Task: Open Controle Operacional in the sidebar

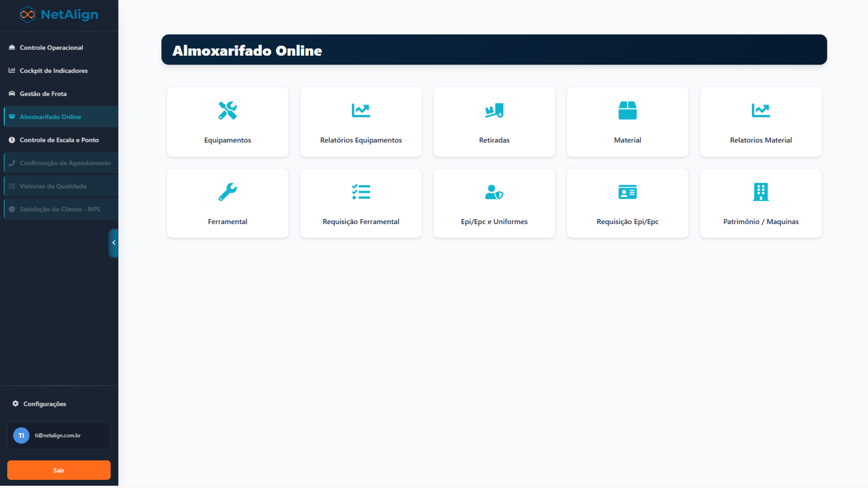Action: coord(51,47)
